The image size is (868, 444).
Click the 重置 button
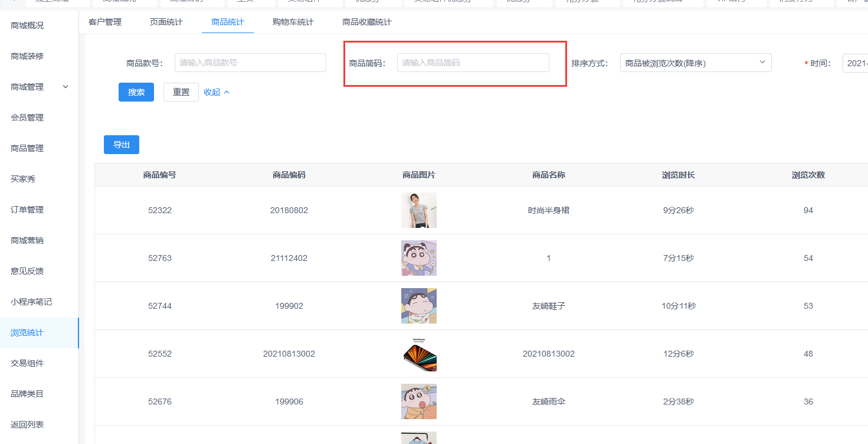[x=181, y=92]
